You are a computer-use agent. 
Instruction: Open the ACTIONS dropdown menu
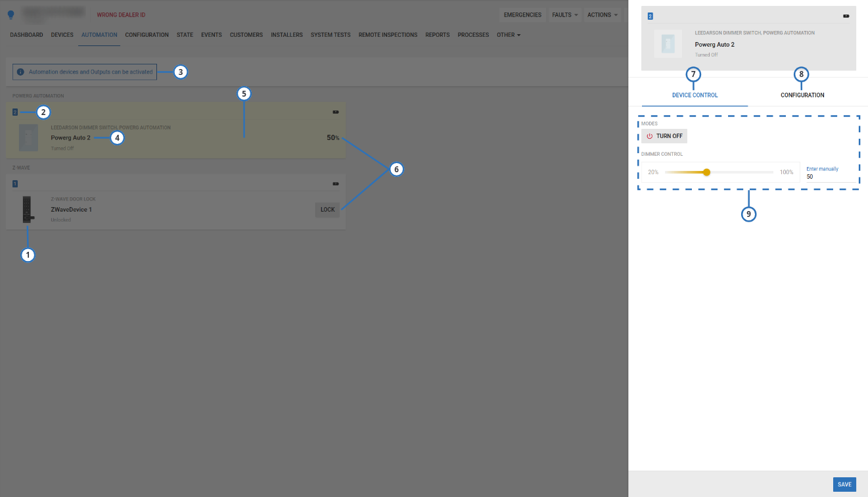coord(601,14)
